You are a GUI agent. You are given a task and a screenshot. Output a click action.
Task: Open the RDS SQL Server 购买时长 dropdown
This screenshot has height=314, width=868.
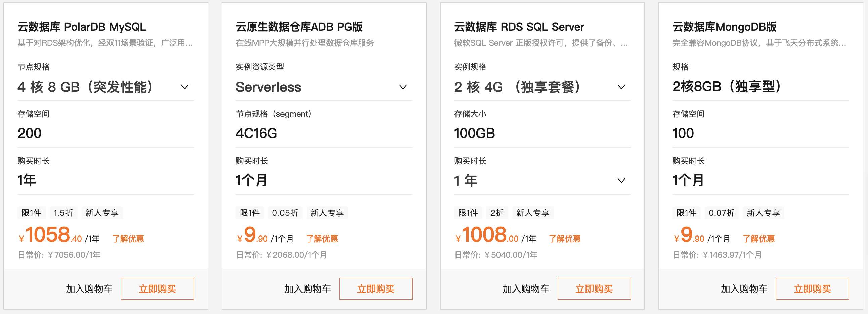[621, 180]
